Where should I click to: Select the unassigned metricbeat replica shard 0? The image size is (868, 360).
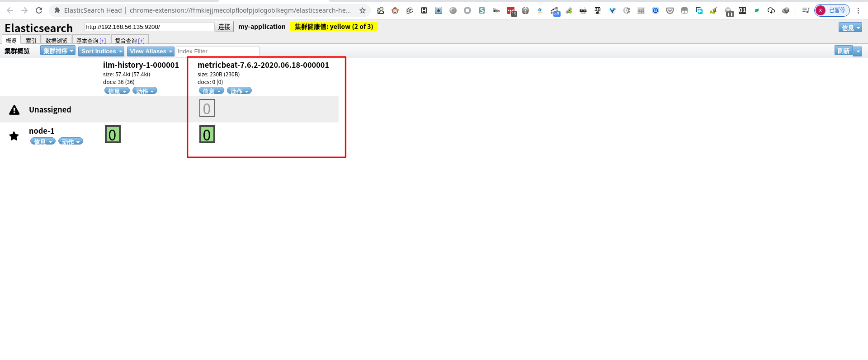coord(207,108)
